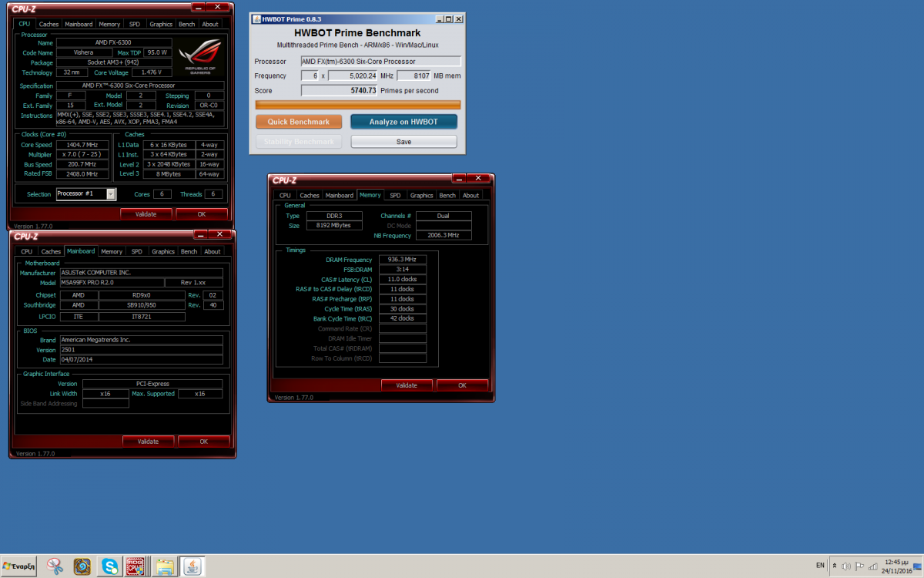Click the Save button in HWBOT Prime
Screen dimensions: 924x578
coord(404,142)
